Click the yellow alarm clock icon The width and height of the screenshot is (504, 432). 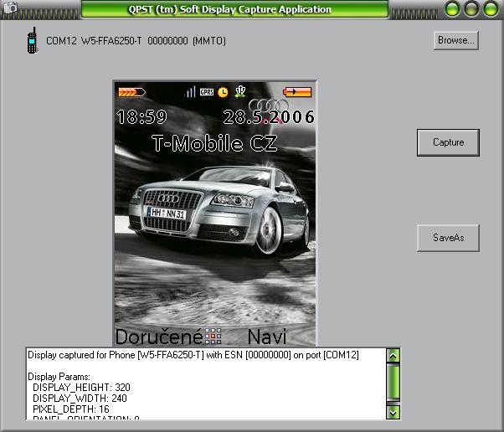[223, 92]
